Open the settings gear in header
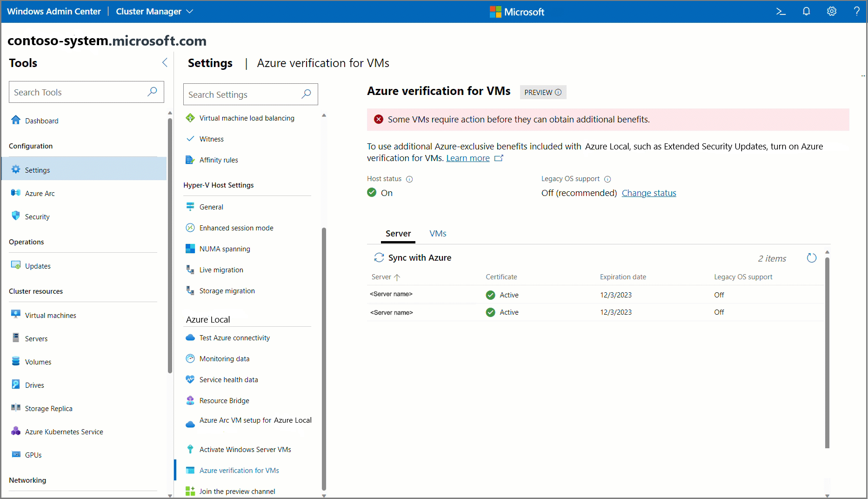The width and height of the screenshot is (868, 499). [x=832, y=12]
